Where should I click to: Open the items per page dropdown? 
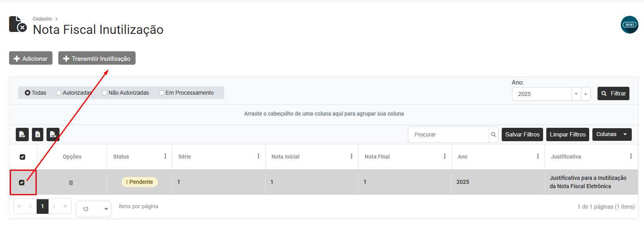pos(93,209)
